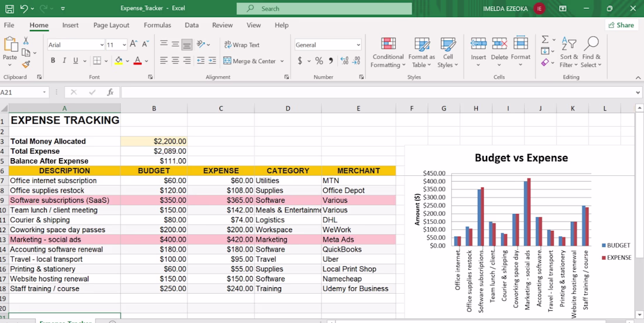The width and height of the screenshot is (644, 323).
Task: Click Format cells button
Action: click(520, 53)
